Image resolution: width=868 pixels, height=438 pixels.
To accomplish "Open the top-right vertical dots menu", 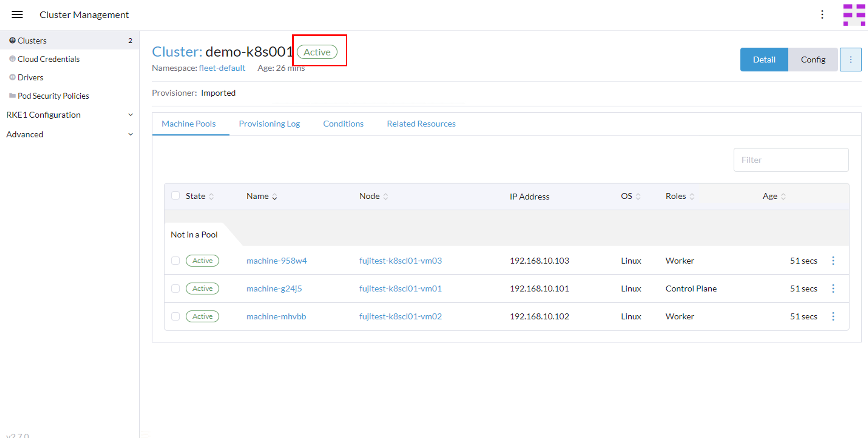I will [822, 14].
